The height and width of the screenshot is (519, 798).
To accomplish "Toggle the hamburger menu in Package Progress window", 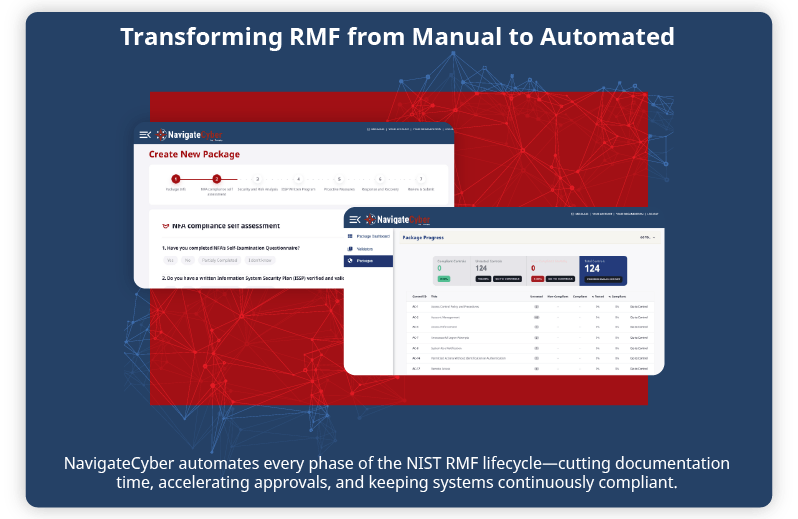I will point(355,219).
